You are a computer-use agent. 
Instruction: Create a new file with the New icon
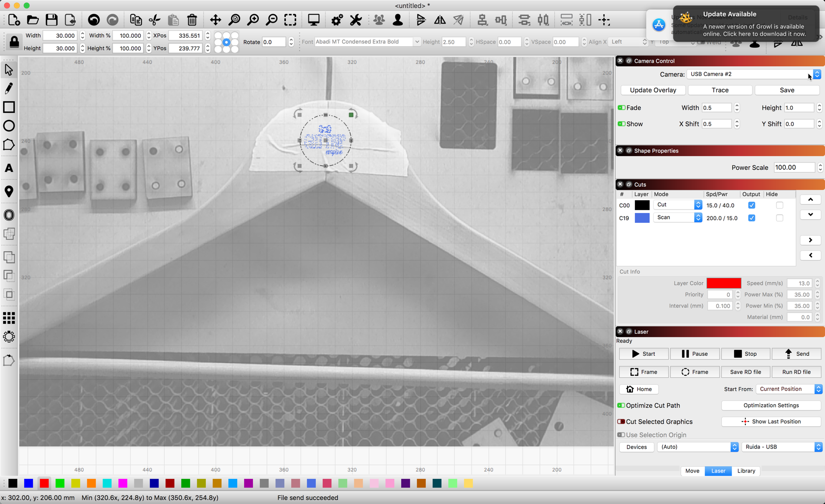pyautogui.click(x=14, y=20)
